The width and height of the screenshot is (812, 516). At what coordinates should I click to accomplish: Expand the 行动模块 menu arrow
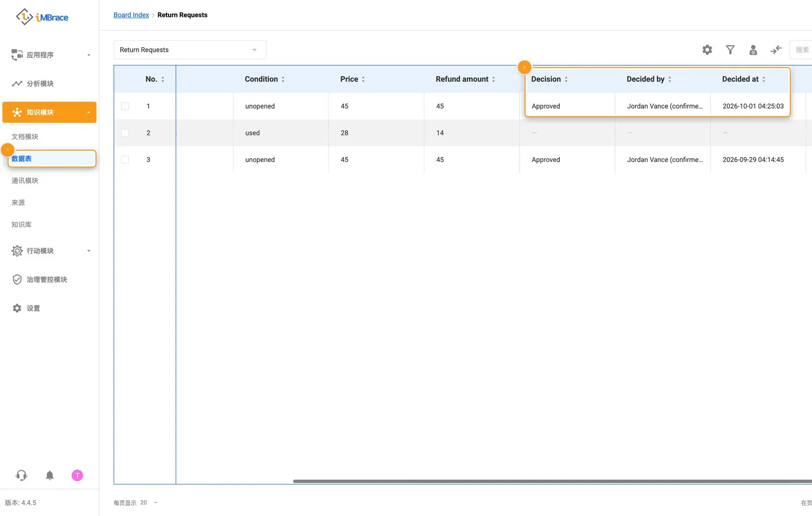89,251
